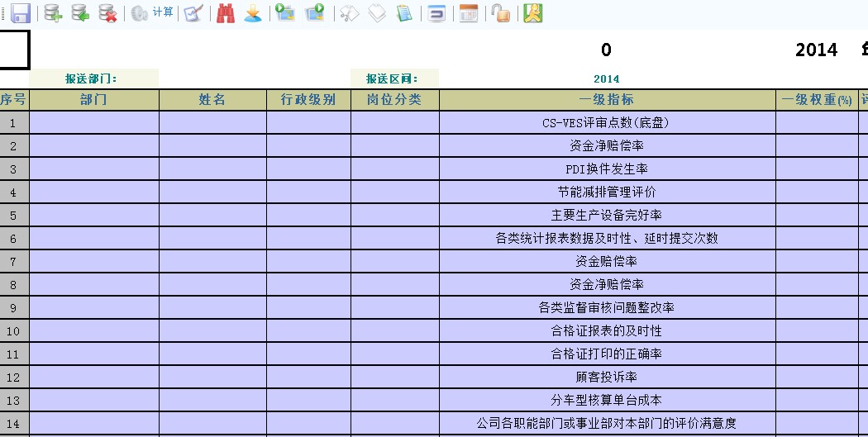Screen dimensions: 868x437
Task: Click the orange download arrow icon
Action: (x=253, y=13)
